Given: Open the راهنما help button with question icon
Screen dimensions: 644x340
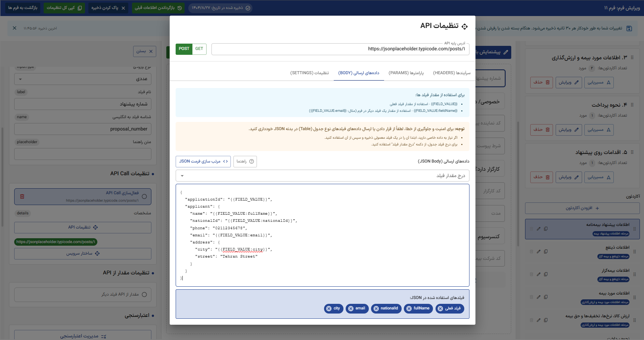Looking at the screenshot, I should [245, 161].
